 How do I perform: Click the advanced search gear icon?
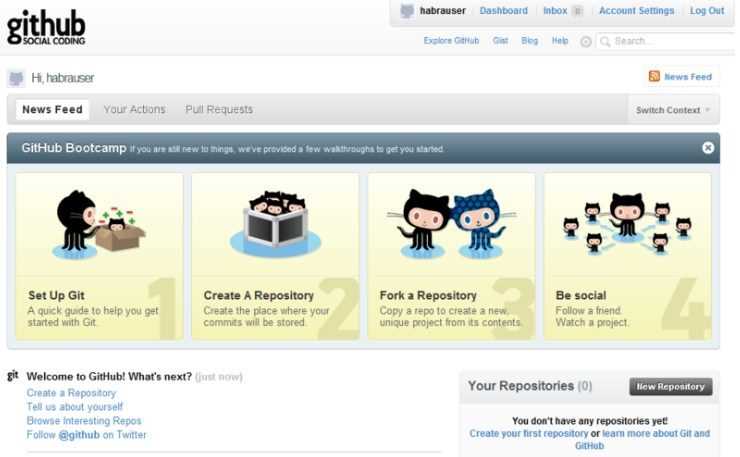586,42
